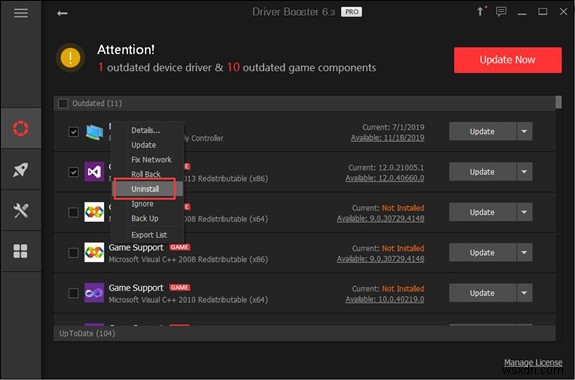Check the Visual C++ 2008 (x64) row checkbox
The width and height of the screenshot is (575, 380).
73,212
